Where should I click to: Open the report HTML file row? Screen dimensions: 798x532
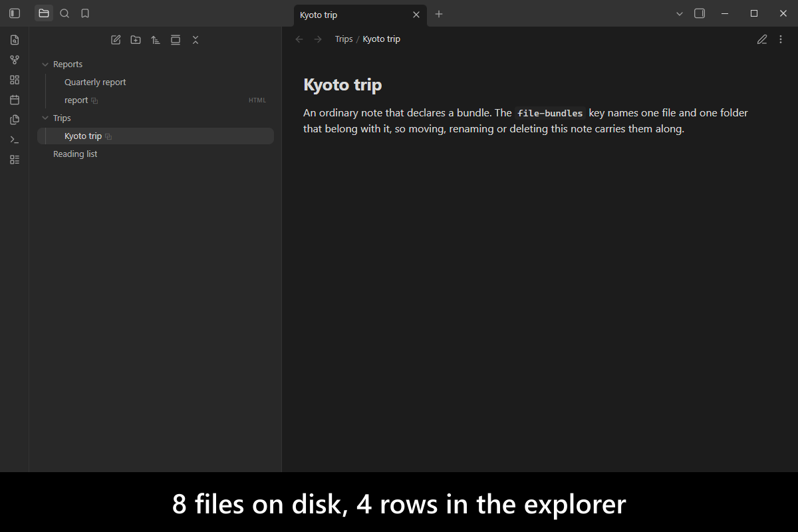(x=156, y=100)
